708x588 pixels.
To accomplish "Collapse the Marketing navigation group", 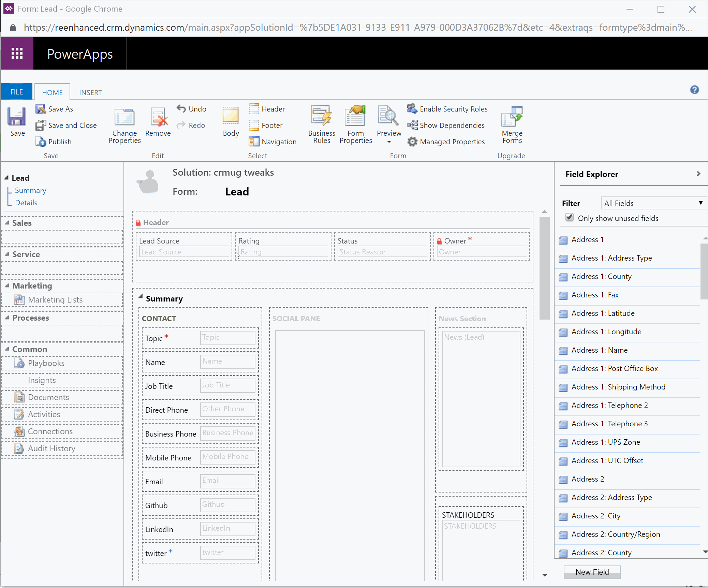I will point(7,285).
